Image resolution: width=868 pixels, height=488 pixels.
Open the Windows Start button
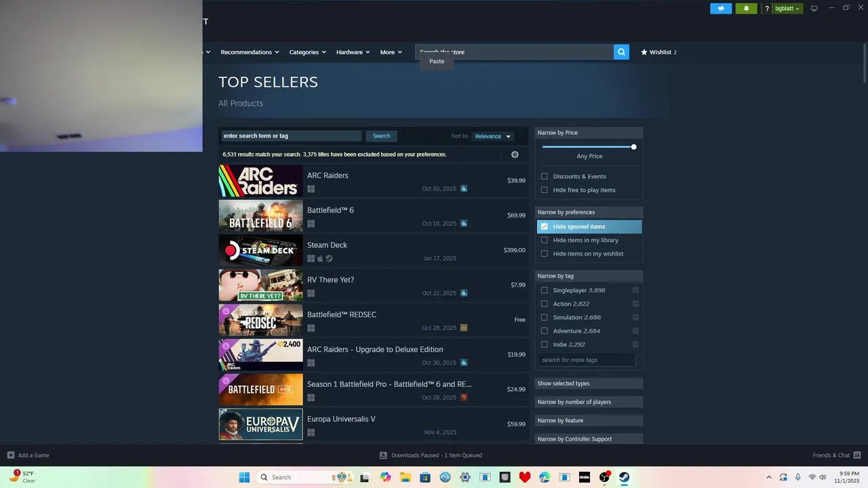[244, 477]
